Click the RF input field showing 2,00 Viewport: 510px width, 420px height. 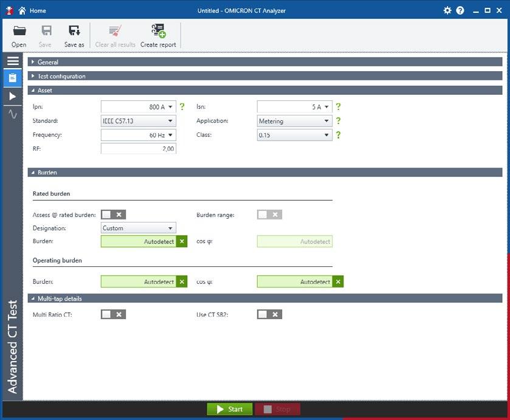tap(138, 149)
